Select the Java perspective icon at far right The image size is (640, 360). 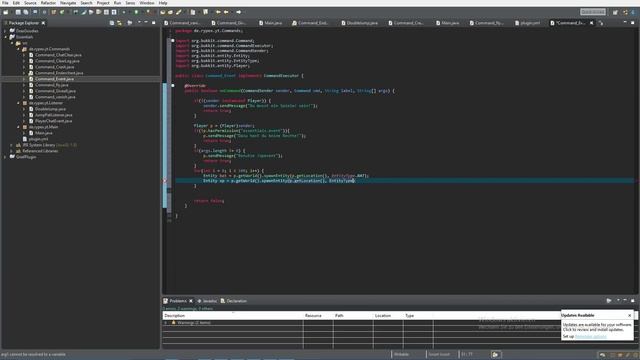pos(634,12)
